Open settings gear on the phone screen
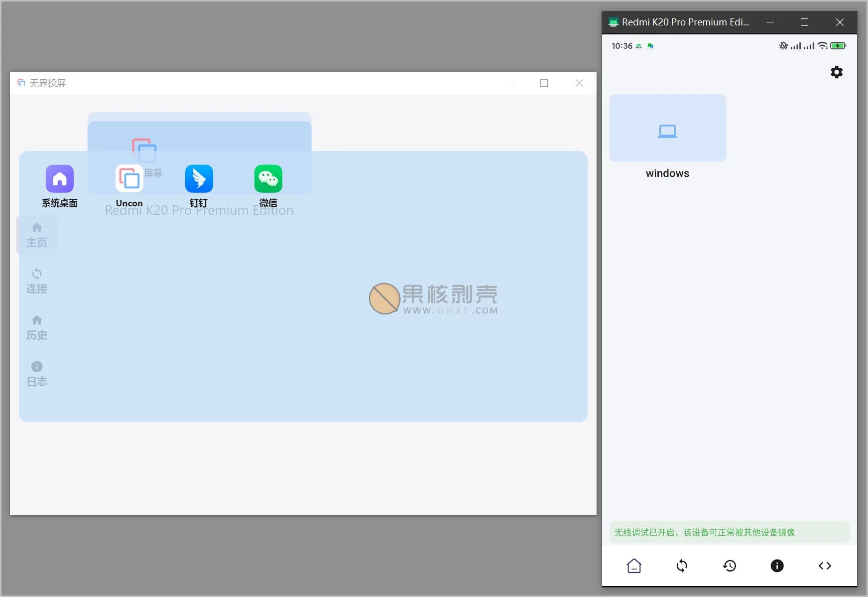 (836, 72)
